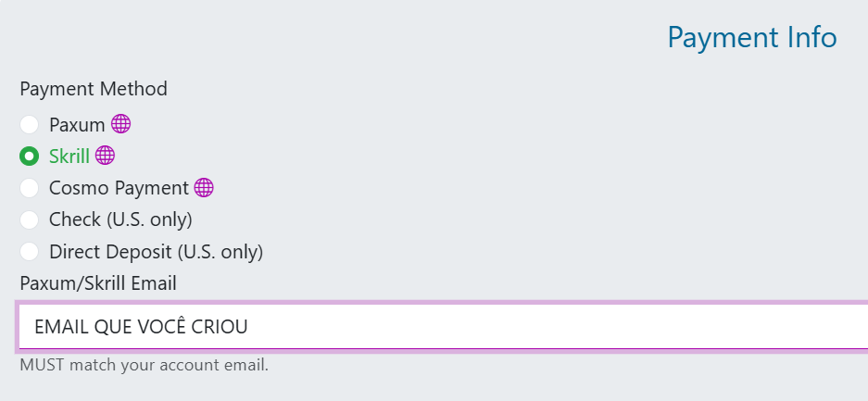Choose the Cosmo Payment radio button
This screenshot has height=401, width=868.
pyautogui.click(x=30, y=188)
